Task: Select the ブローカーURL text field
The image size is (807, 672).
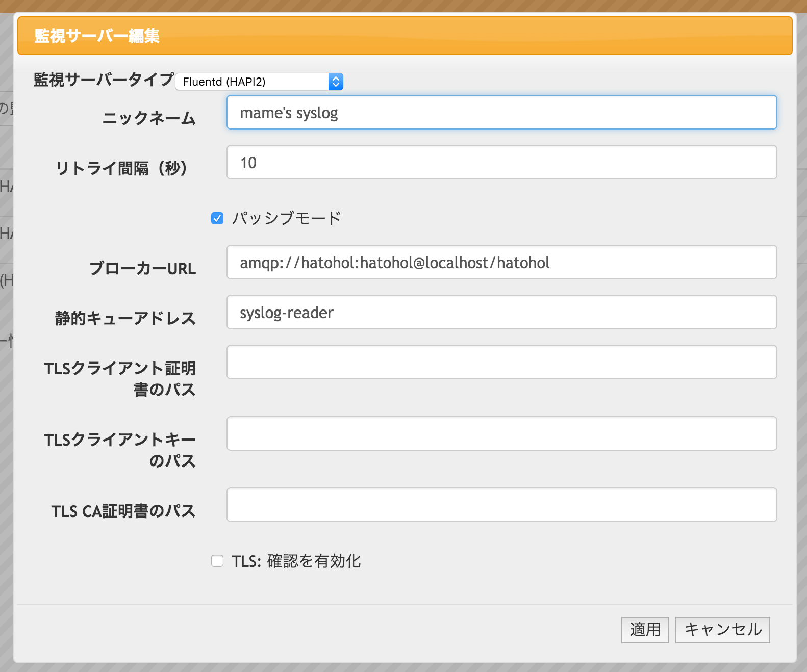Action: click(x=501, y=263)
